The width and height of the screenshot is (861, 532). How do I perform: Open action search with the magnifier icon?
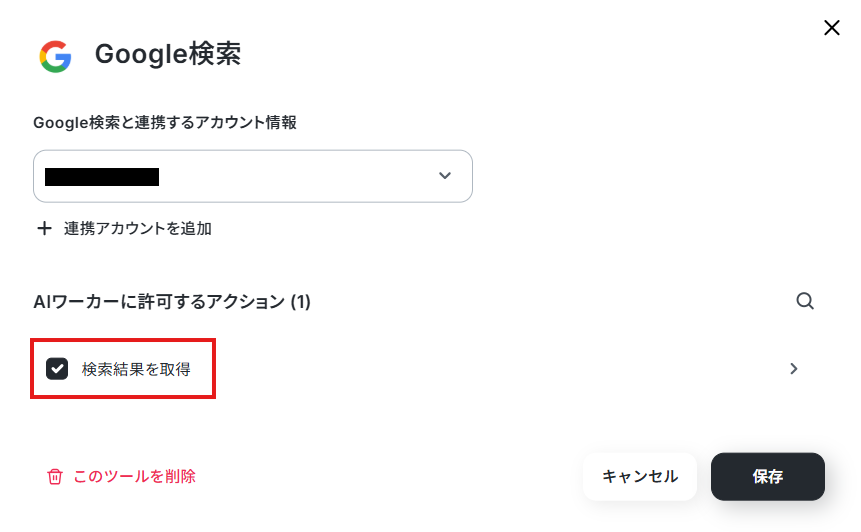[805, 301]
